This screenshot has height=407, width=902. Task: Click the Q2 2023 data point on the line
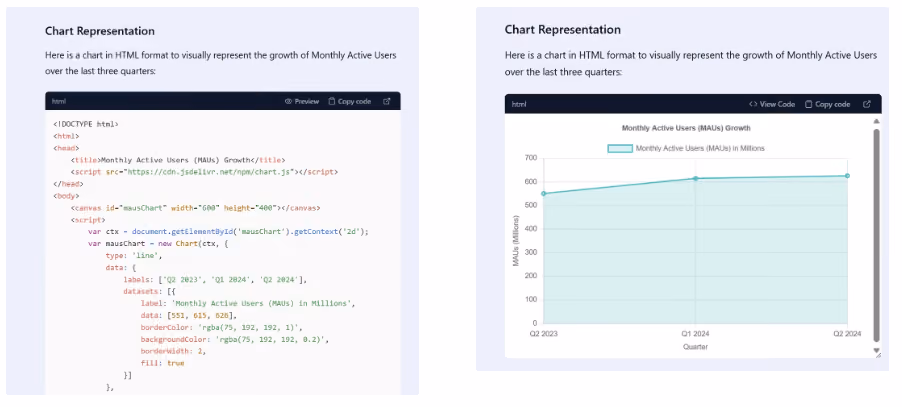click(x=544, y=194)
